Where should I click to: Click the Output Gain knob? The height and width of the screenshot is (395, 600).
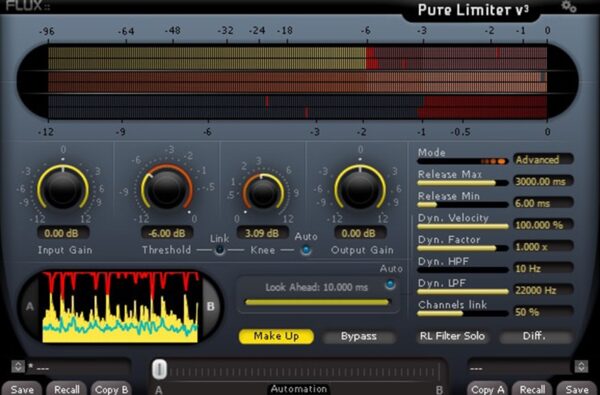pyautogui.click(x=360, y=189)
